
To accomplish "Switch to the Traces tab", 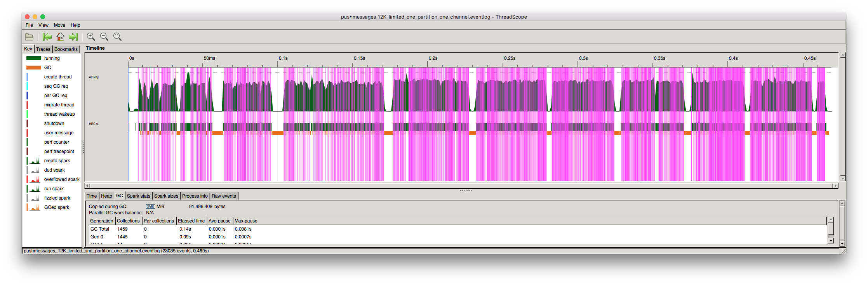I will pos(43,49).
